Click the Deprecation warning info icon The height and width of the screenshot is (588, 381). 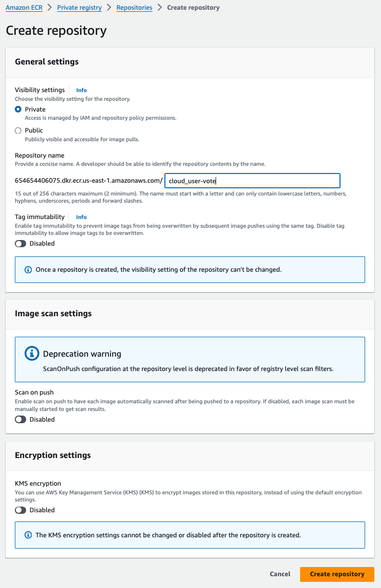(x=32, y=354)
